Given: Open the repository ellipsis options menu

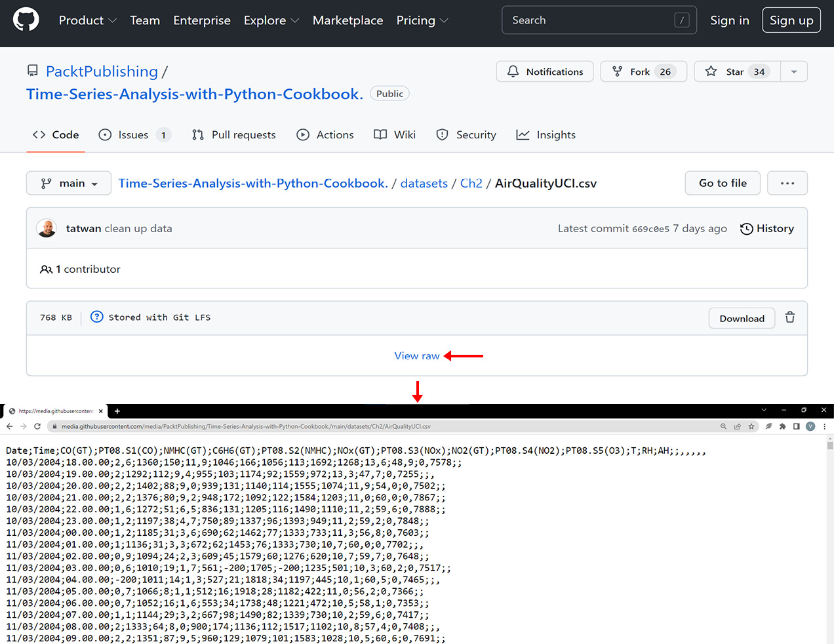Looking at the screenshot, I should click(787, 183).
